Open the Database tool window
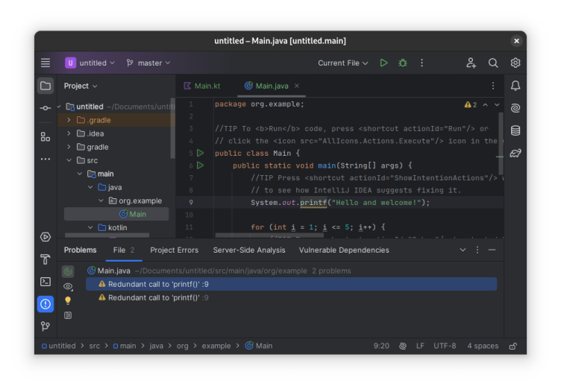Image resolution: width=561 pixels, height=392 pixels. (x=515, y=130)
